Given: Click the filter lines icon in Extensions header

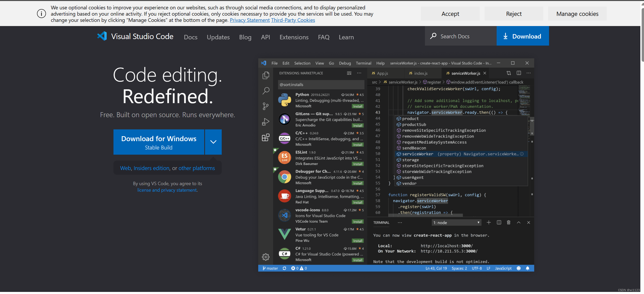Looking at the screenshot, I should [349, 73].
